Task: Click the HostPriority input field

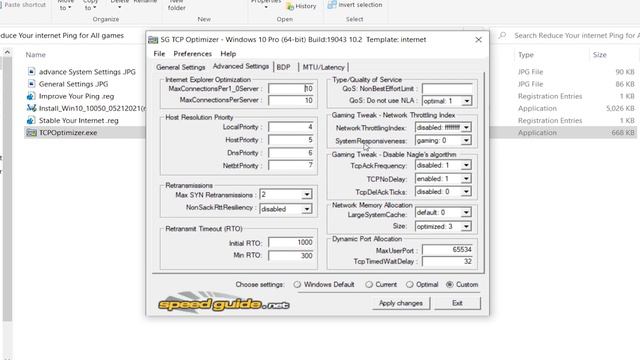Action: coord(291,140)
